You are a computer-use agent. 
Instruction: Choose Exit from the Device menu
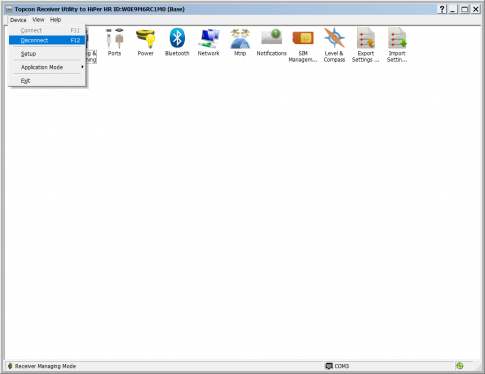[x=47, y=81]
